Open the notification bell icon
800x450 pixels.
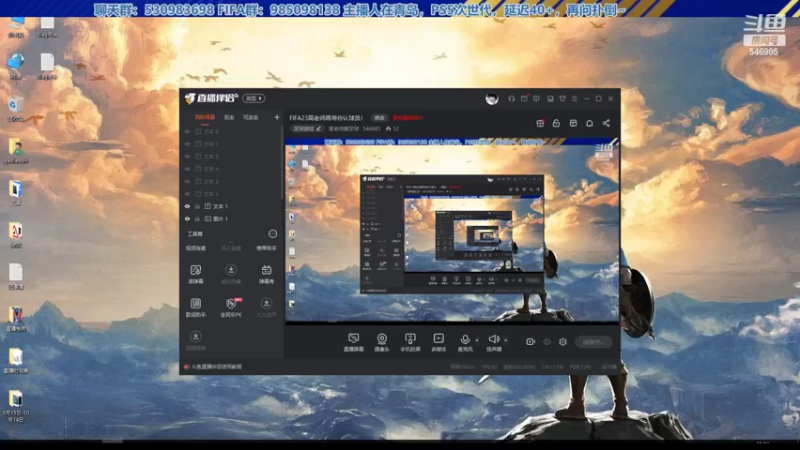pyautogui.click(x=590, y=123)
